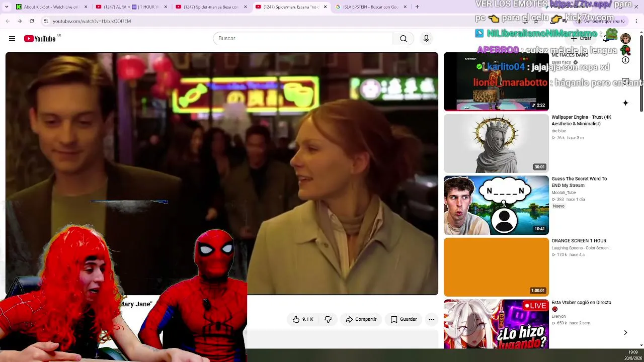The image size is (644, 362).
Task: Close the About KickBot tab
Action: coord(86,7)
